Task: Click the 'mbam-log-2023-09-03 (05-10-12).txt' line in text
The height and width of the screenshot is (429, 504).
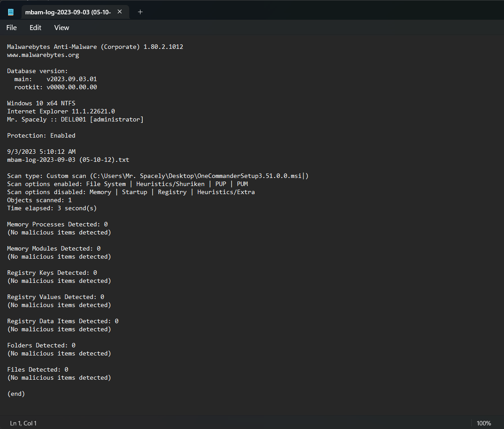Action: pos(68,160)
